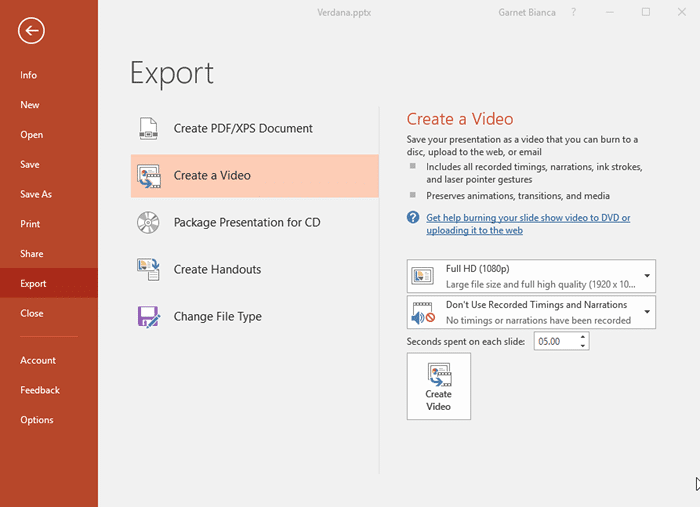The width and height of the screenshot is (700, 507).
Task: Click the Export page heading
Action: (x=172, y=74)
